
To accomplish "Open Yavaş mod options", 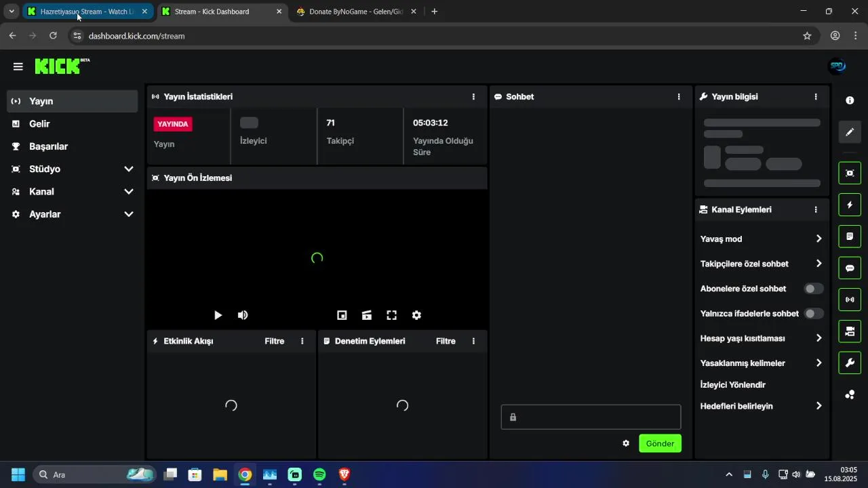I will point(762,239).
